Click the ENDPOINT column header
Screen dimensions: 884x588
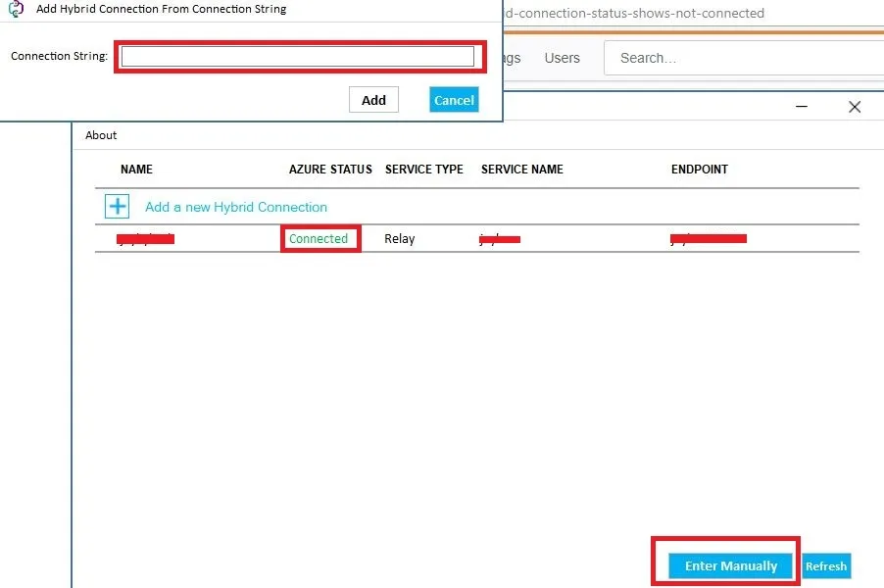pyautogui.click(x=700, y=170)
